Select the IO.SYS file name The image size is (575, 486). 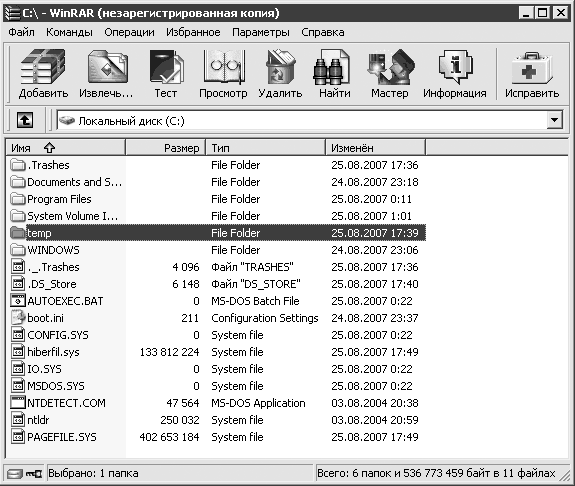44,369
